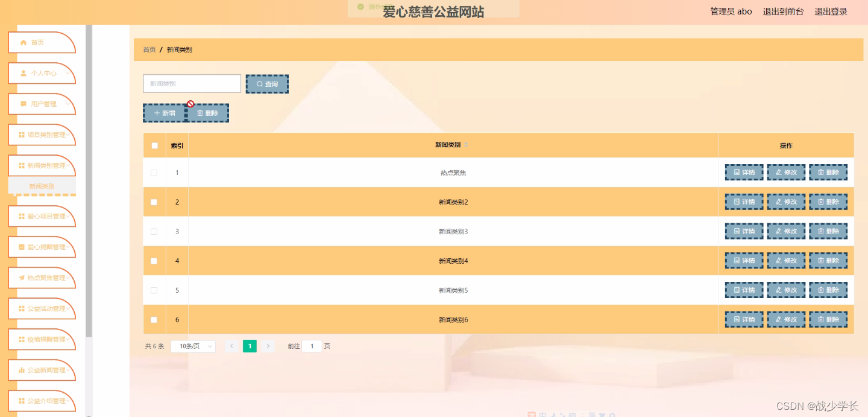Click 删除 for row 新闻类别6
868x417 pixels.
(x=828, y=320)
